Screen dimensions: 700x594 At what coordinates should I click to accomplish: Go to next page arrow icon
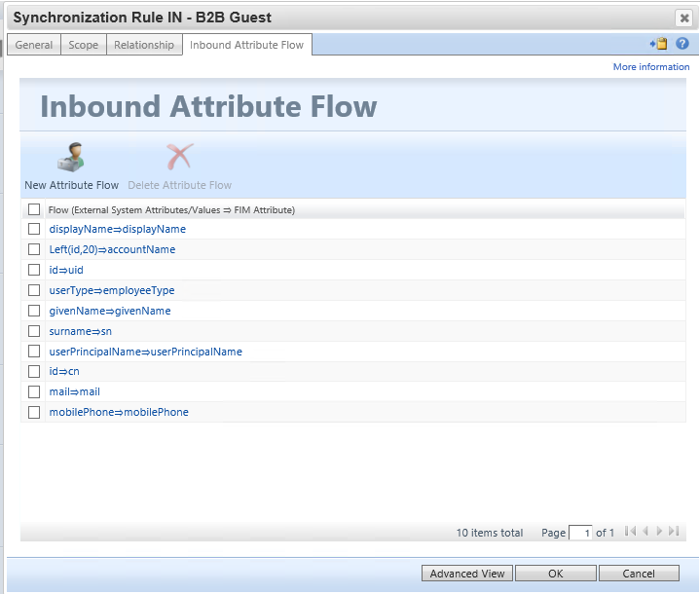tap(659, 531)
